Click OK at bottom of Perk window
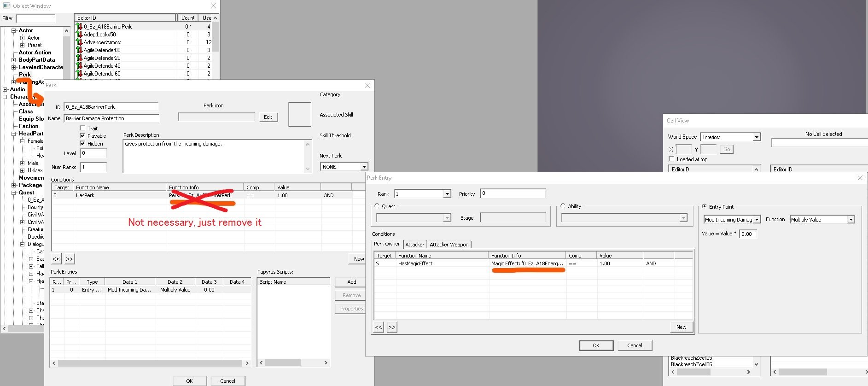The height and width of the screenshot is (386, 868). (189, 381)
